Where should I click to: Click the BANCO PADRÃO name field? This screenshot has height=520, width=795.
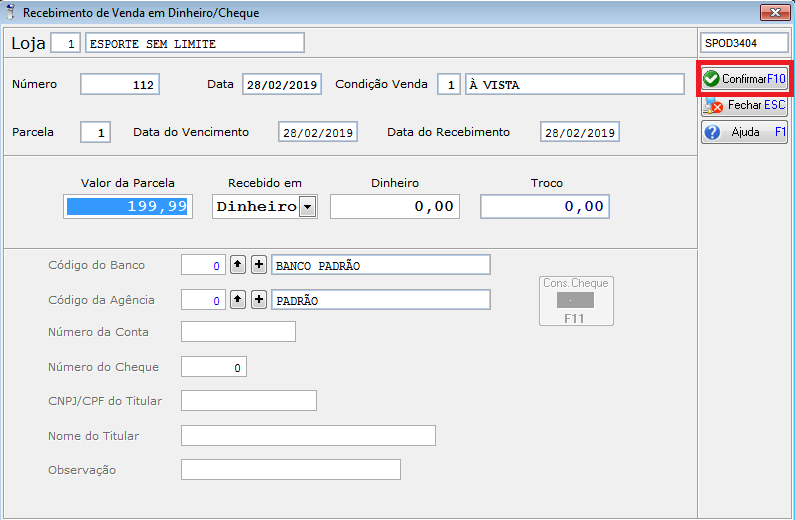point(381,265)
